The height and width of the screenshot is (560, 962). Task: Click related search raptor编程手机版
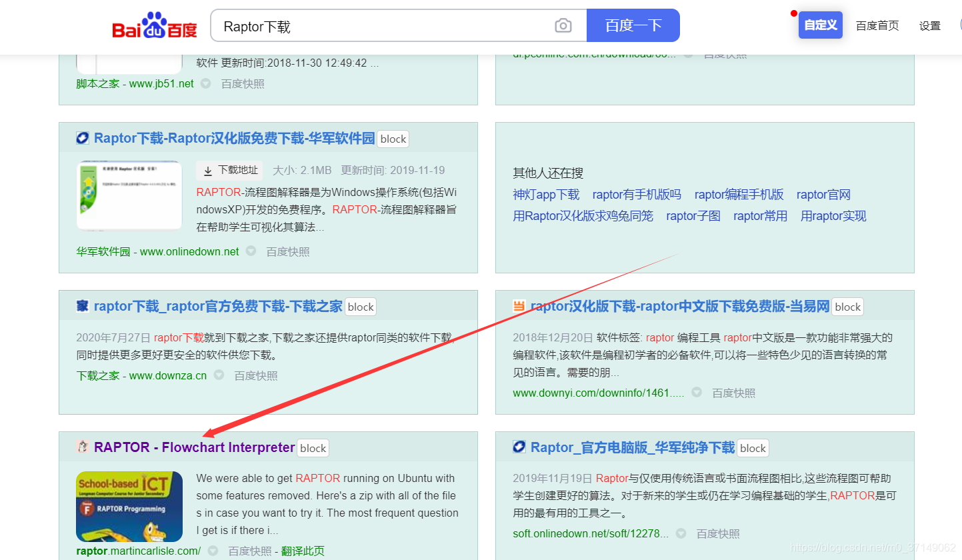click(739, 195)
